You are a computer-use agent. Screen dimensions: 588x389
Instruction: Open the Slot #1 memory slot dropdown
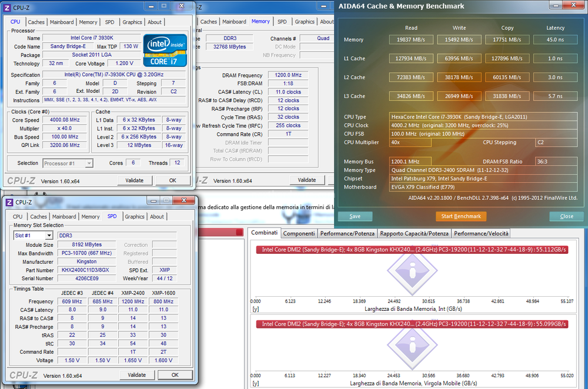click(x=33, y=236)
